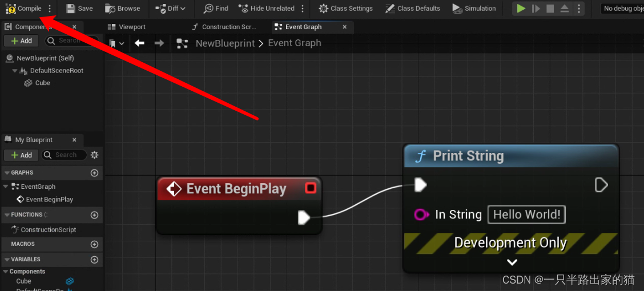Click the My Blueprint search field
Viewport: 644px width, 291px height.
click(65, 155)
